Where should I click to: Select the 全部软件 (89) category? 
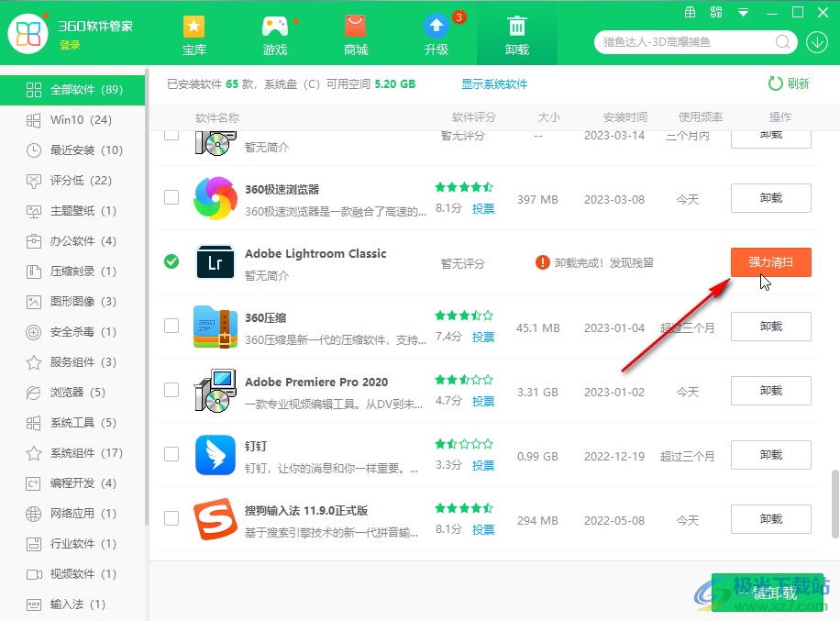[x=72, y=90]
